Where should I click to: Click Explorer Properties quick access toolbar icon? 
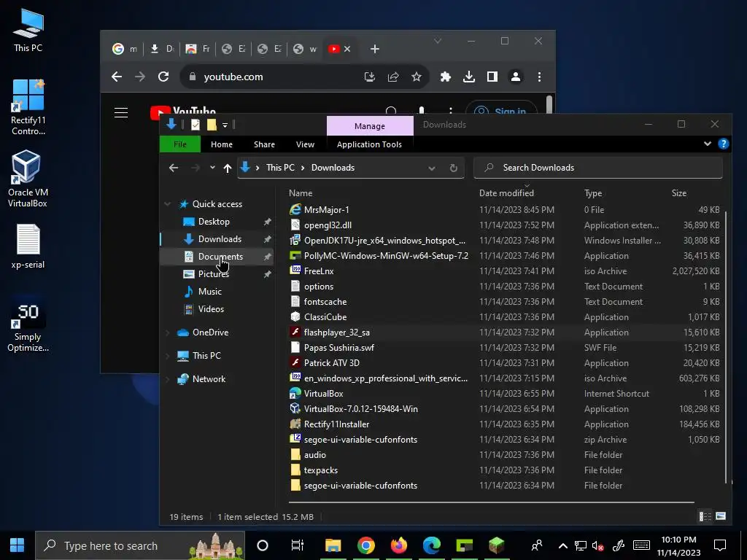196,125
